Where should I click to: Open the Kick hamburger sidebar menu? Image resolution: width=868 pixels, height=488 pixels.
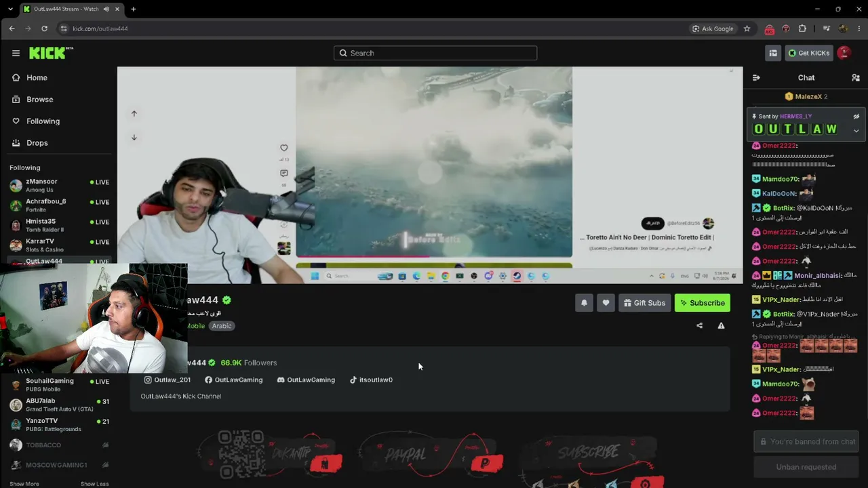click(x=16, y=53)
